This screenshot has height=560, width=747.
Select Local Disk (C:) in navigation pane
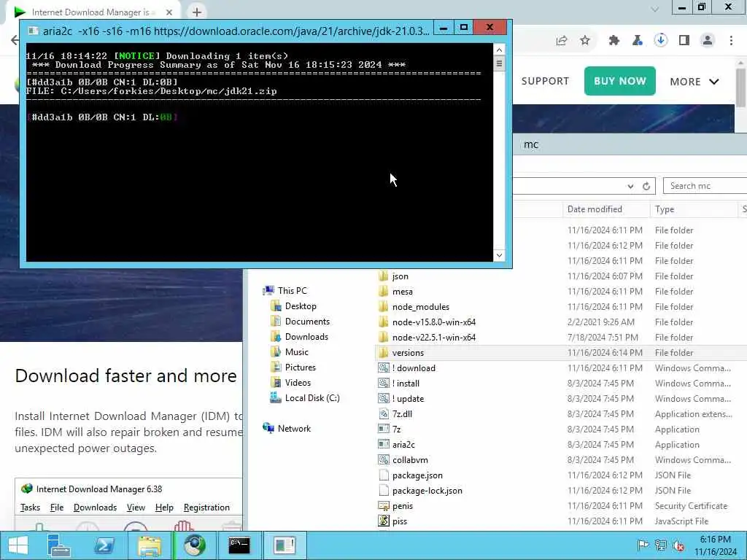(x=312, y=397)
